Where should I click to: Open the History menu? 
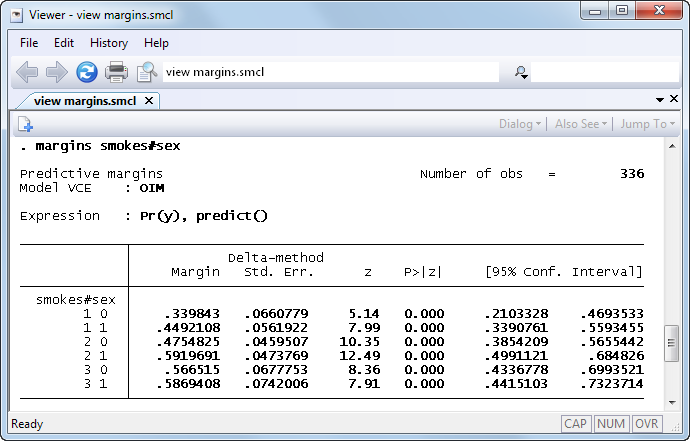109,43
